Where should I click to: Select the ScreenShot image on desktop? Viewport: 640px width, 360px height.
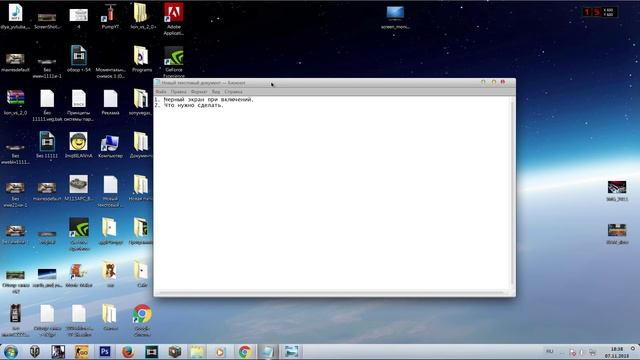[x=47, y=20]
